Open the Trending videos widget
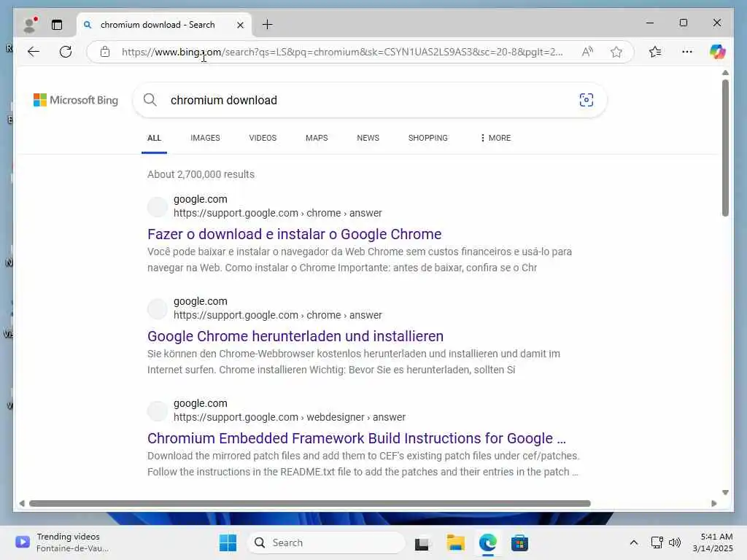Image resolution: width=747 pixels, height=560 pixels. (x=62, y=542)
